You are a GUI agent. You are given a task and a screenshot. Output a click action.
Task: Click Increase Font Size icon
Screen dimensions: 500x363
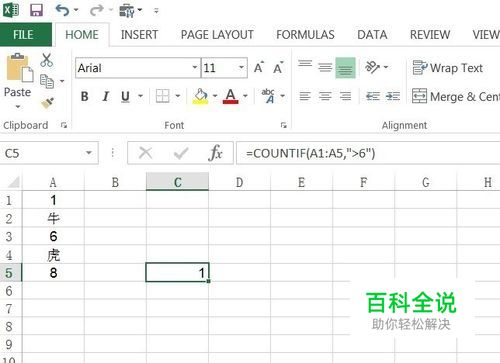[259, 68]
